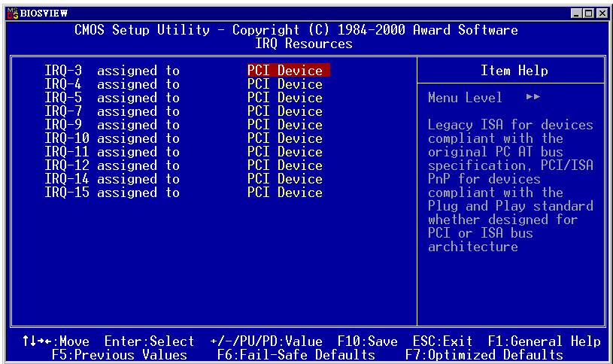Click the 'specification, PCI/ISA' help line
613x364 pixels.
pos(510,165)
